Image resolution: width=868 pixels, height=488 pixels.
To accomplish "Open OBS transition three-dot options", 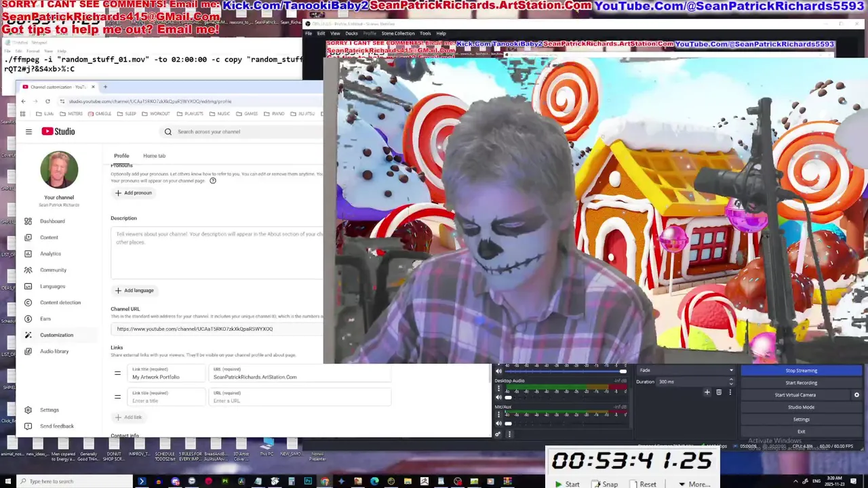I will coord(730,392).
